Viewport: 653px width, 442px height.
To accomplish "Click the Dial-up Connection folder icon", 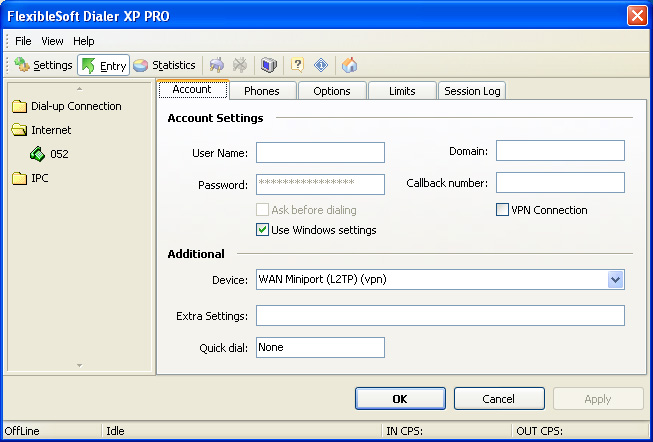I will pyautogui.click(x=20, y=107).
